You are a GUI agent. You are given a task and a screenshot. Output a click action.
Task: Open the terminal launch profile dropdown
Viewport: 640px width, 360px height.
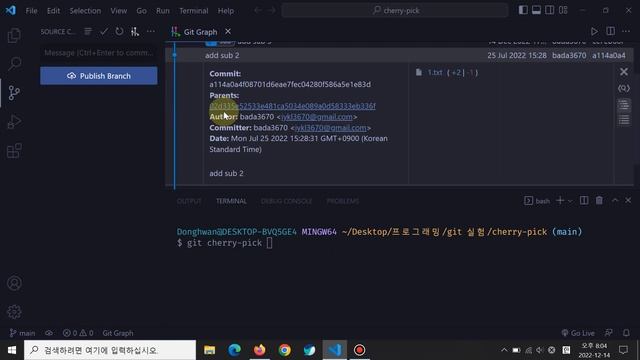coord(570,201)
